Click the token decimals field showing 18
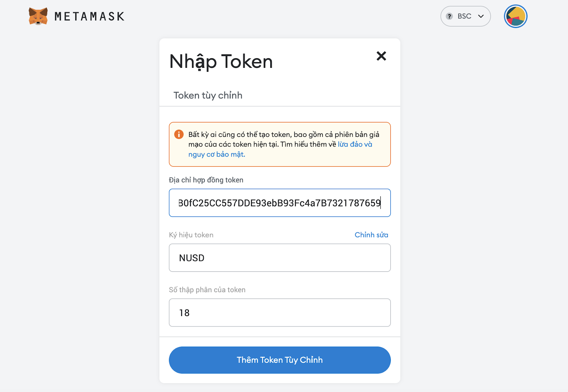The width and height of the screenshot is (568, 392). [x=280, y=313]
